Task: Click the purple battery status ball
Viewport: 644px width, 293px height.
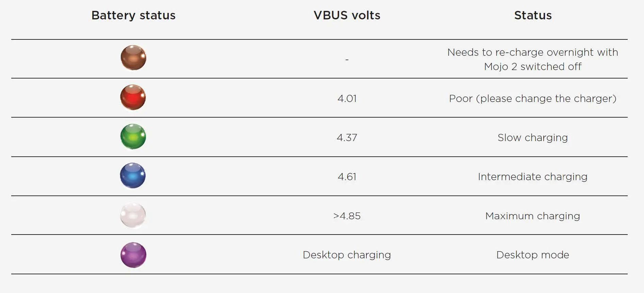Action: pyautogui.click(x=133, y=255)
